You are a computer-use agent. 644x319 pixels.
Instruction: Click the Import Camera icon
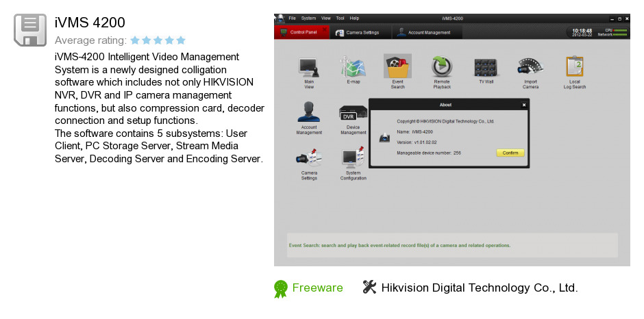tap(531, 68)
